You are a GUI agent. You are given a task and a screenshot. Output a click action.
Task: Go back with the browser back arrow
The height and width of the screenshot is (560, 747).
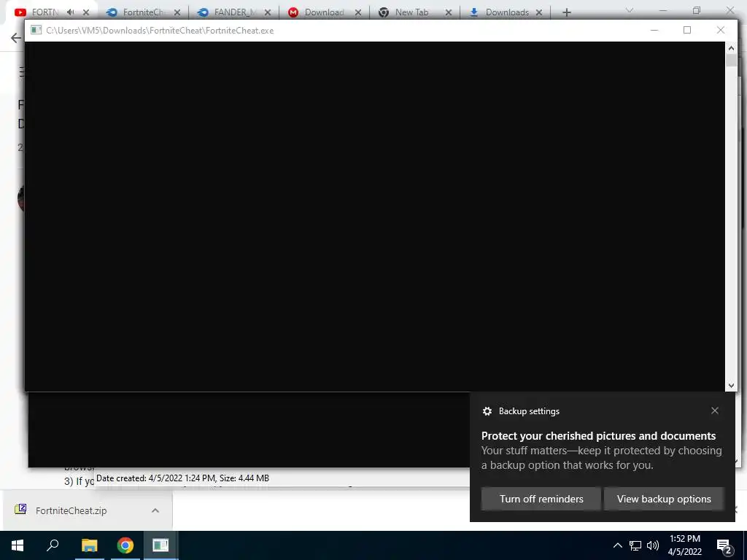point(16,38)
